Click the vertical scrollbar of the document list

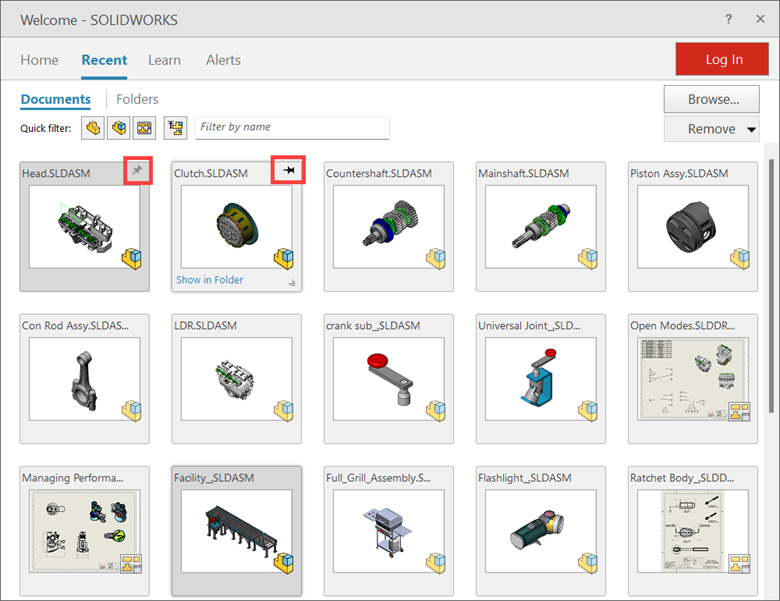[771, 286]
